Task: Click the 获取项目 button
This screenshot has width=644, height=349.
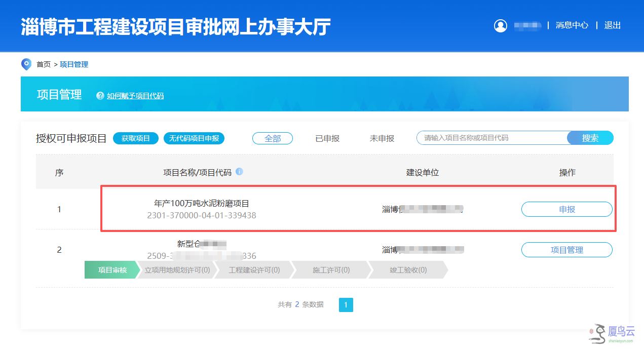Action: click(x=136, y=138)
